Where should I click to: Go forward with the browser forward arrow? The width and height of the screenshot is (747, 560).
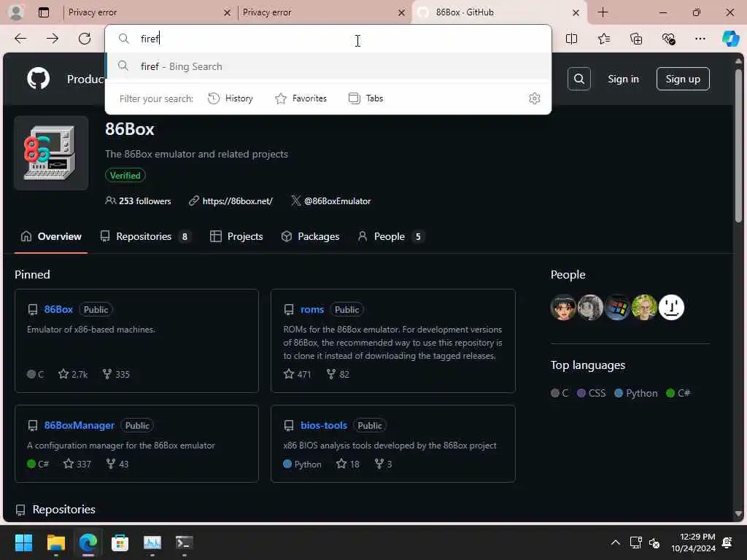pyautogui.click(x=53, y=39)
